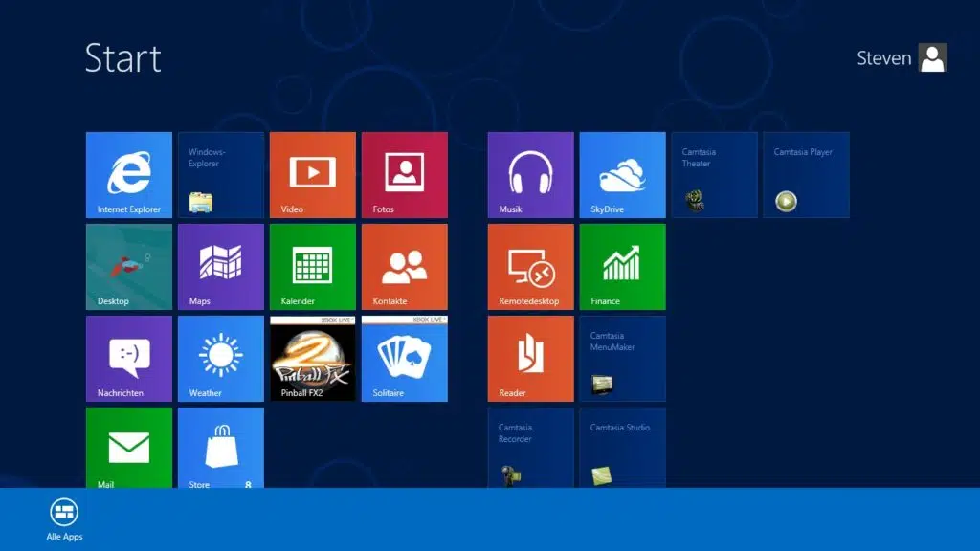Launch the Solitaire game tile
This screenshot has height=551, width=980.
click(x=405, y=359)
